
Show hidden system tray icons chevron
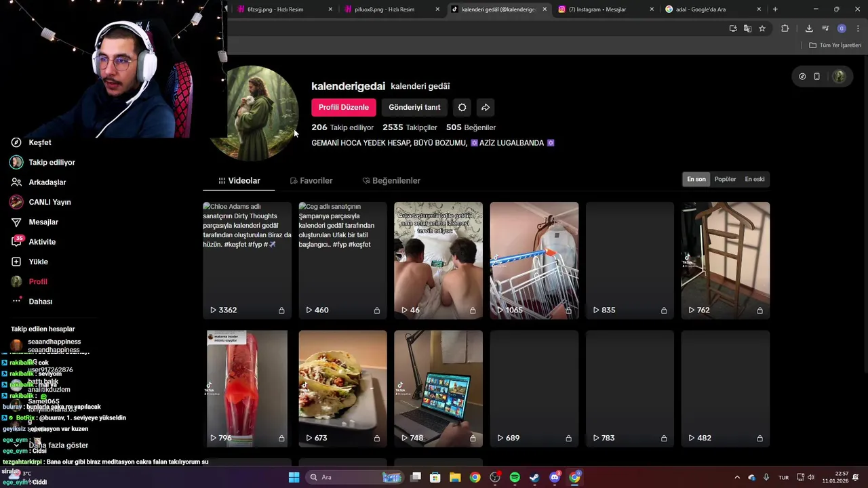(737, 477)
